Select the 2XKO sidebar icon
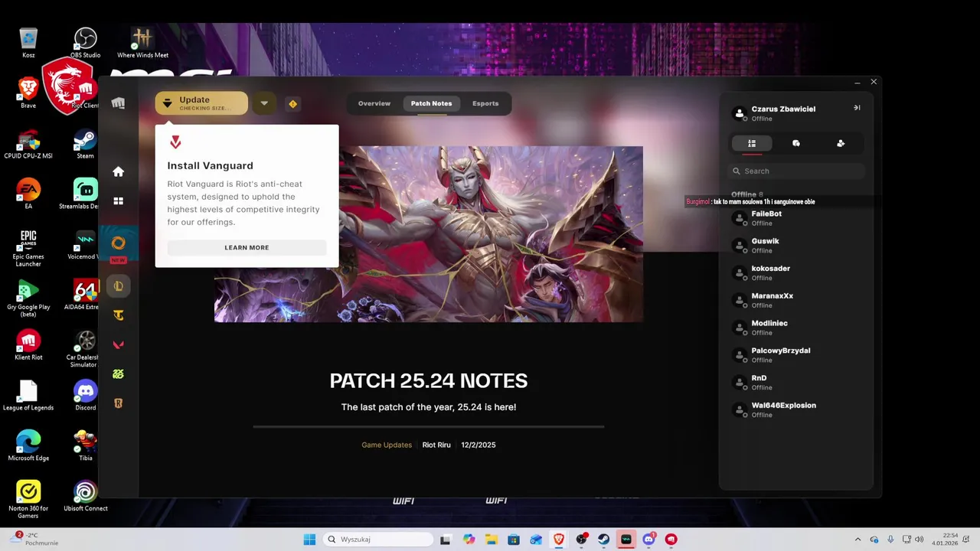The width and height of the screenshot is (980, 551). (x=118, y=374)
